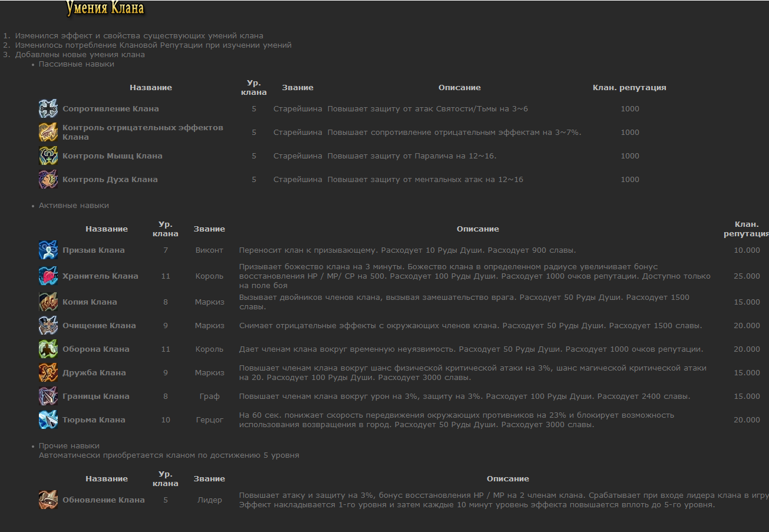Select the skill name Границы Клана
769x532 pixels.
coord(96,396)
